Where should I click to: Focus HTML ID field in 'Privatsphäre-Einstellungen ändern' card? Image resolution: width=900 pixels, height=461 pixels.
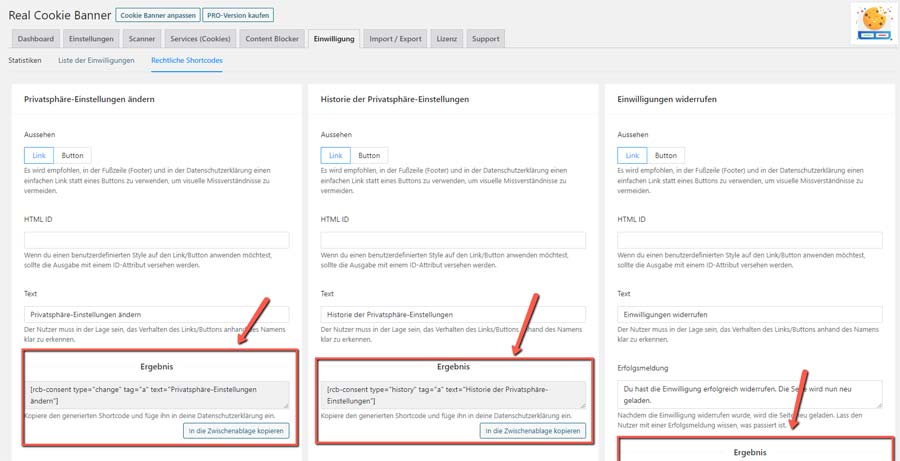[157, 240]
